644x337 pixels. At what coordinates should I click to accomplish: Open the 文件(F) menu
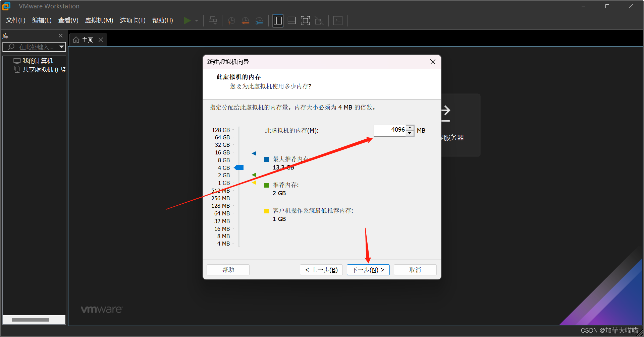[x=16, y=20]
